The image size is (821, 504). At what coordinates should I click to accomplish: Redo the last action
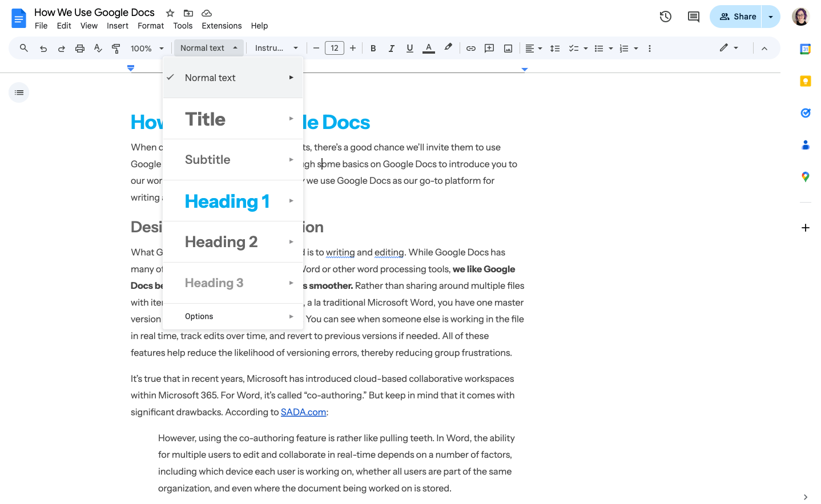(x=62, y=49)
